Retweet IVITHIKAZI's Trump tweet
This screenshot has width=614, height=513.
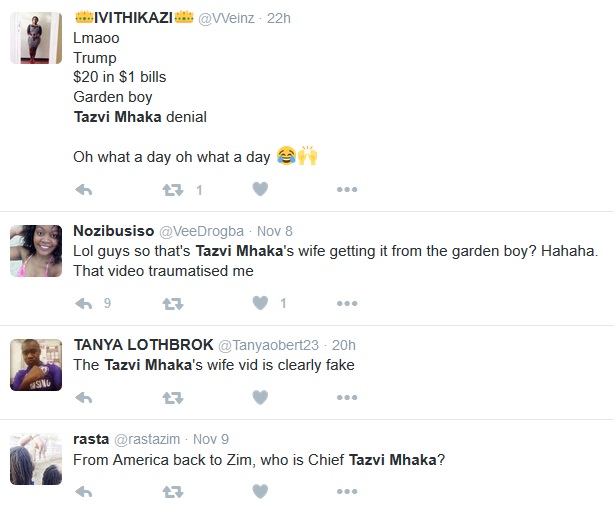pos(172,189)
